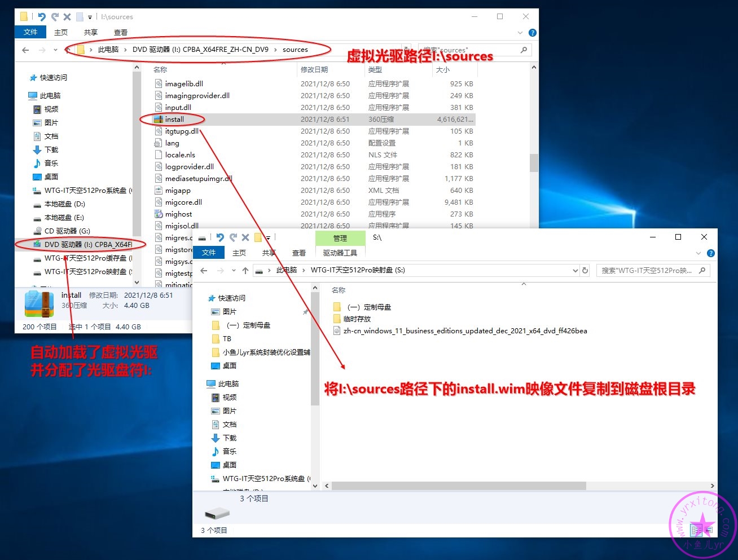Refresh the S:\ window address bar

click(585, 271)
